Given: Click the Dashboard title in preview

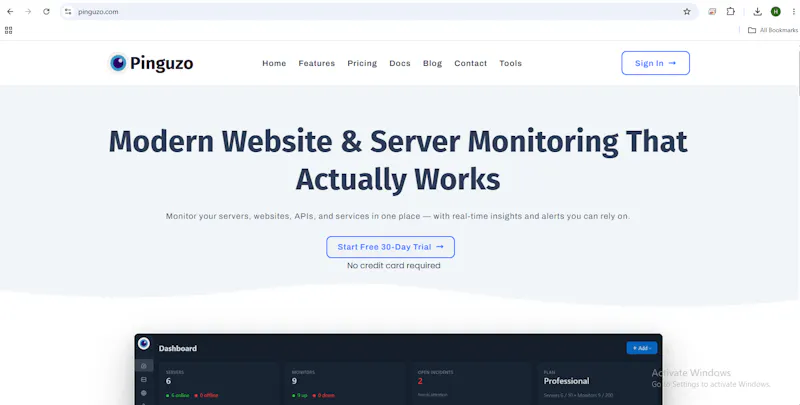Looking at the screenshot, I should coord(178,348).
